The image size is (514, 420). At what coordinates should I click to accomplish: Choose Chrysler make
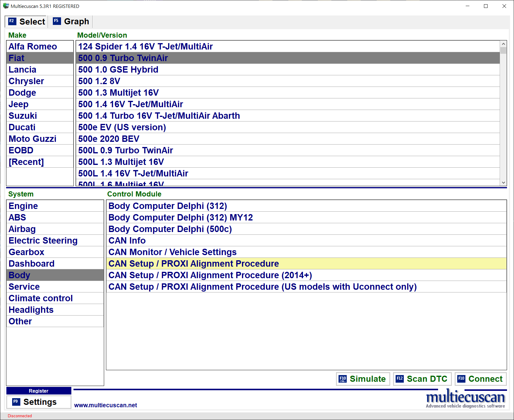40,81
